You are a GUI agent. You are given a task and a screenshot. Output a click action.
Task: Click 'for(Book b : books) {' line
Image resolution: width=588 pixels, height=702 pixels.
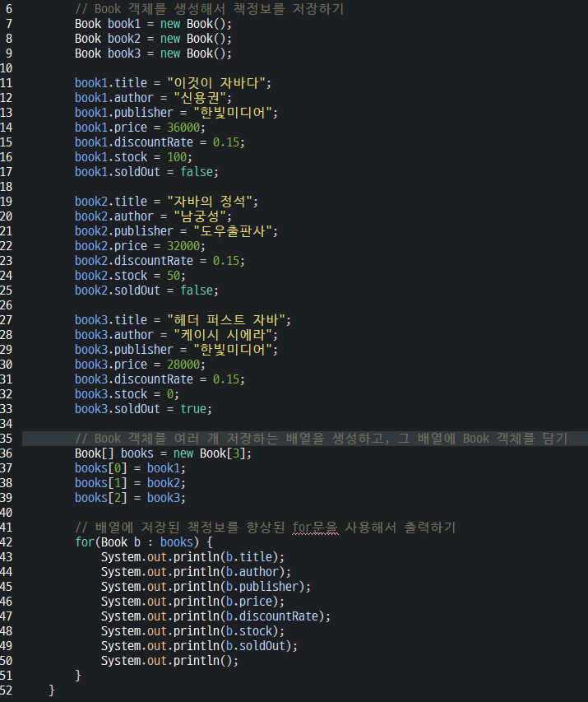tap(144, 542)
